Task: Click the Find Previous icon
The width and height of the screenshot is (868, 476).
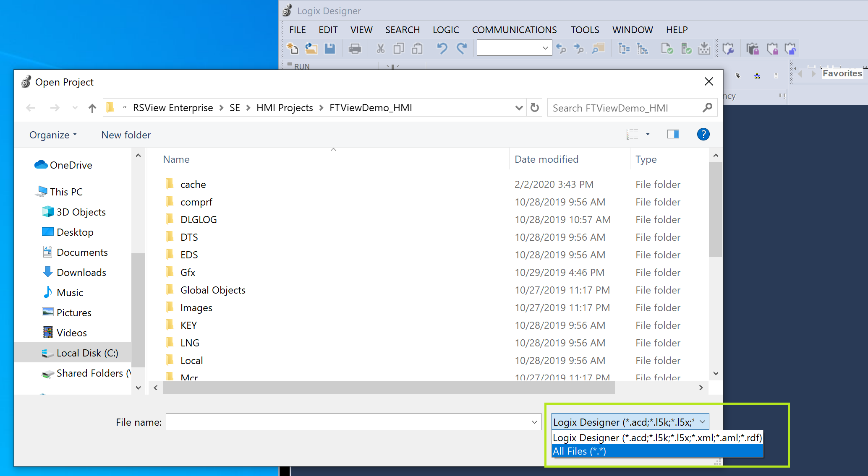Action: 561,49
